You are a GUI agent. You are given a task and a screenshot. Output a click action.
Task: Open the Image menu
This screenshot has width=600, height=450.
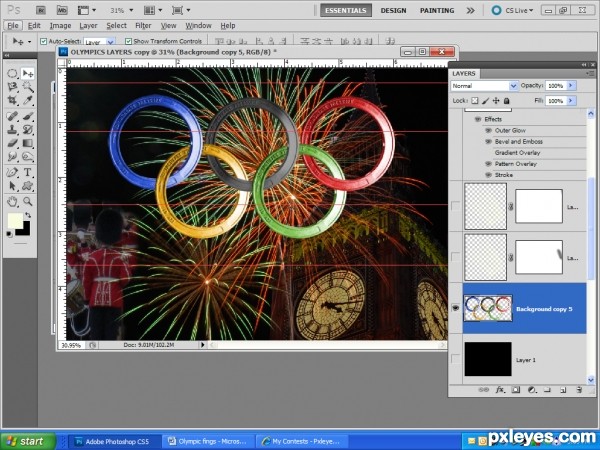[60, 26]
